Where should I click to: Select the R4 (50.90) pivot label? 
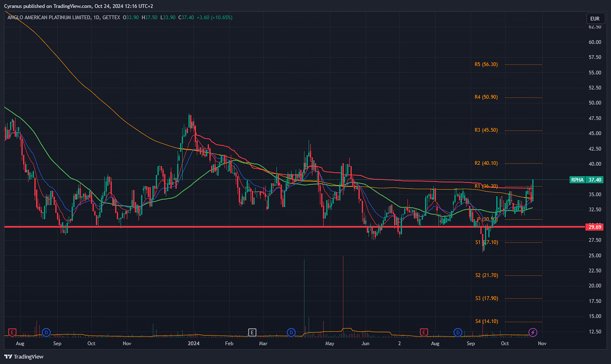click(486, 97)
